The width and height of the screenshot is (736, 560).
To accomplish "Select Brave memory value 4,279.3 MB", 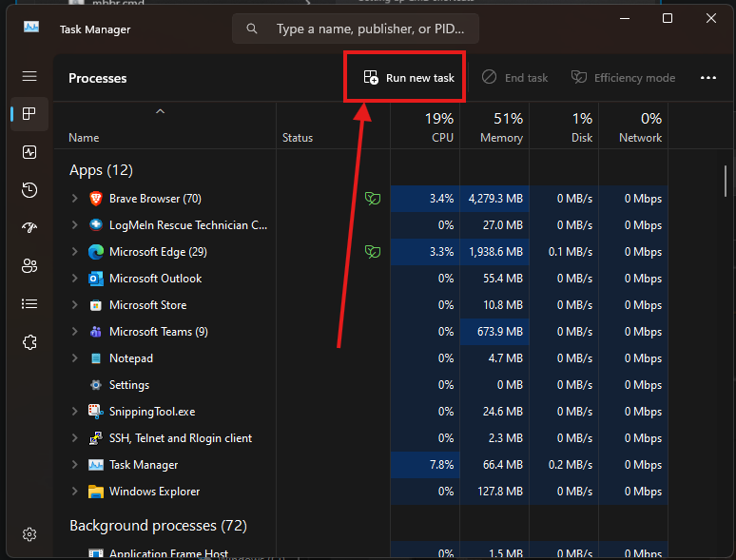I will point(495,199).
